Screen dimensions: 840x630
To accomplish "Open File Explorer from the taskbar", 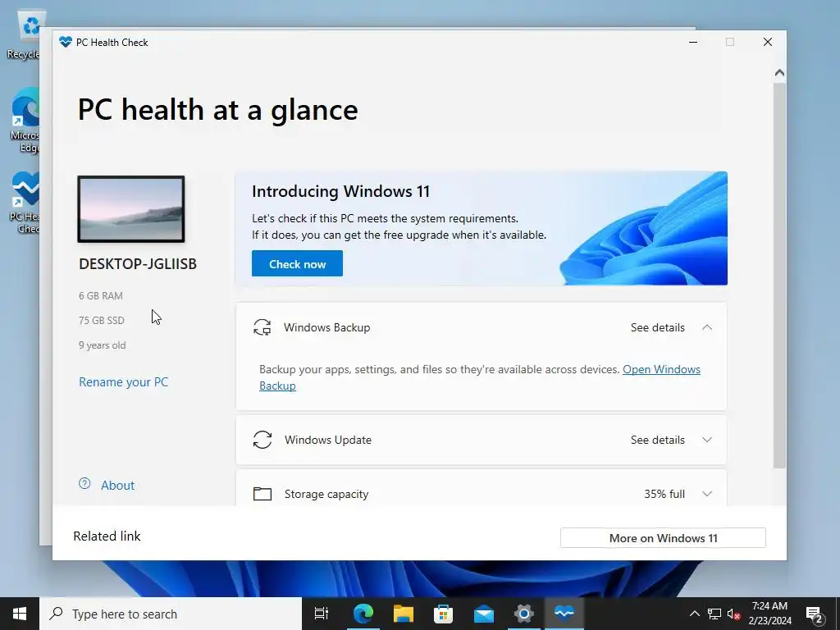I will 403,614.
